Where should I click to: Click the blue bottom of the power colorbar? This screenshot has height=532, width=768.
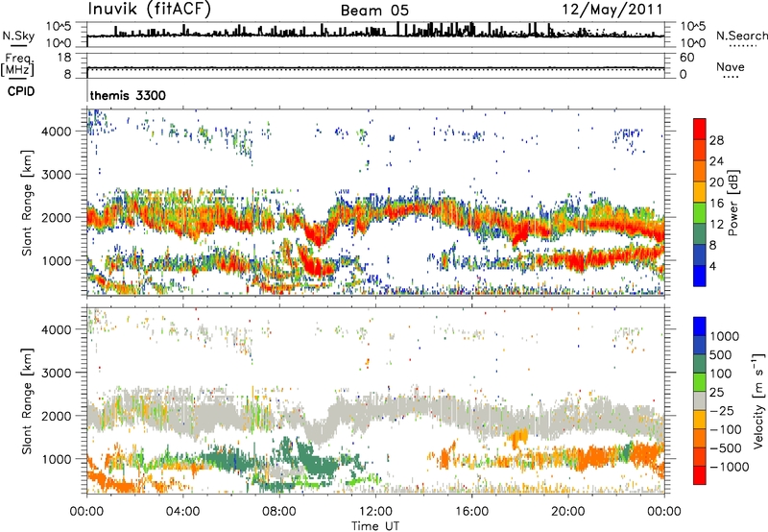tap(700, 277)
